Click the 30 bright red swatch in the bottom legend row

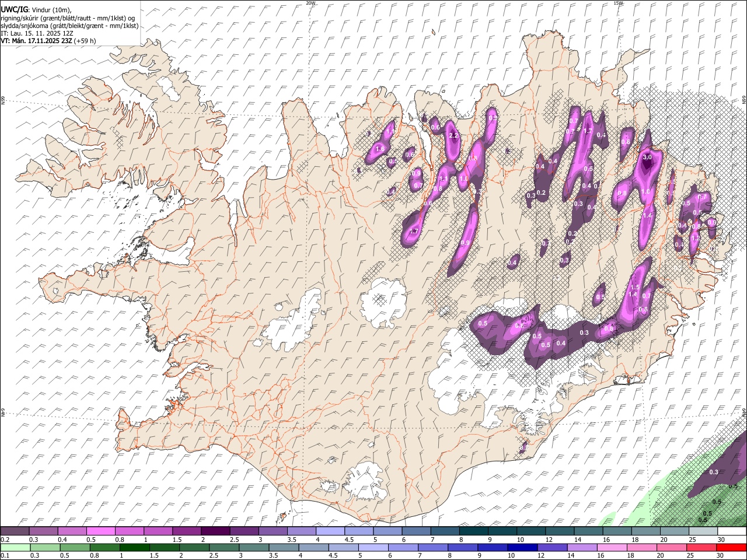732,547
